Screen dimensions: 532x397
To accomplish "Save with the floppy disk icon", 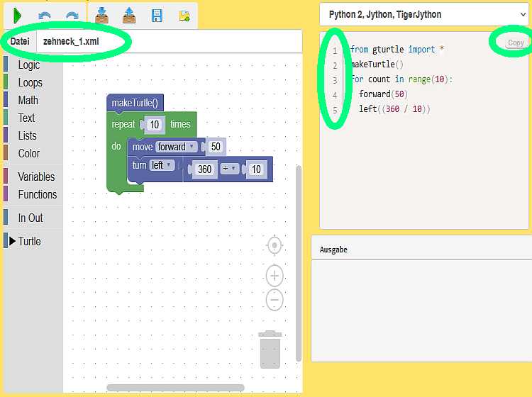I will point(157,16).
